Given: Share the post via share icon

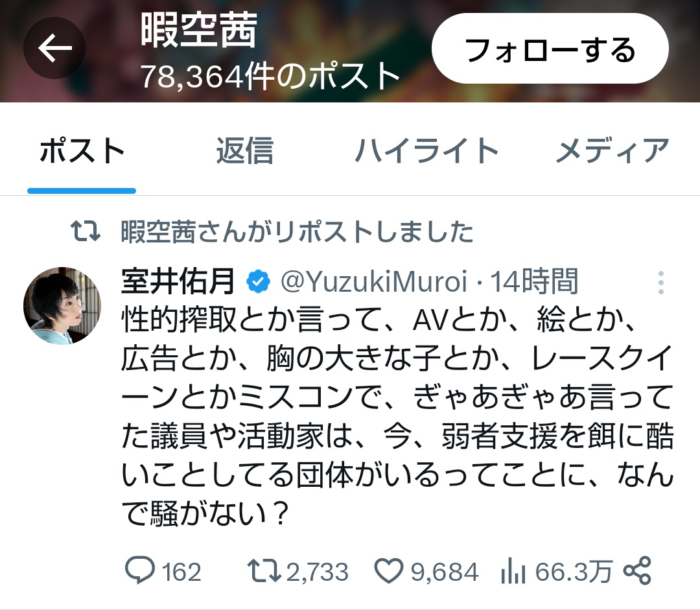Looking at the screenshot, I should [x=638, y=570].
